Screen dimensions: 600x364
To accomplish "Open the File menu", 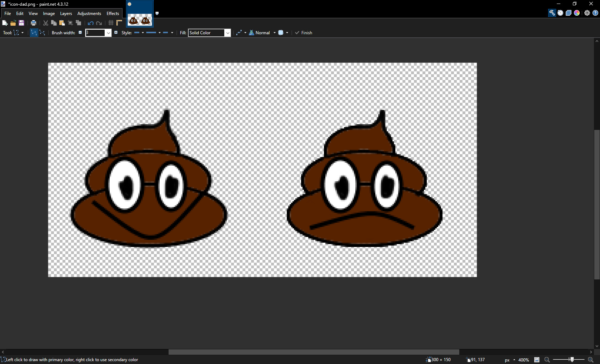I will (7, 13).
